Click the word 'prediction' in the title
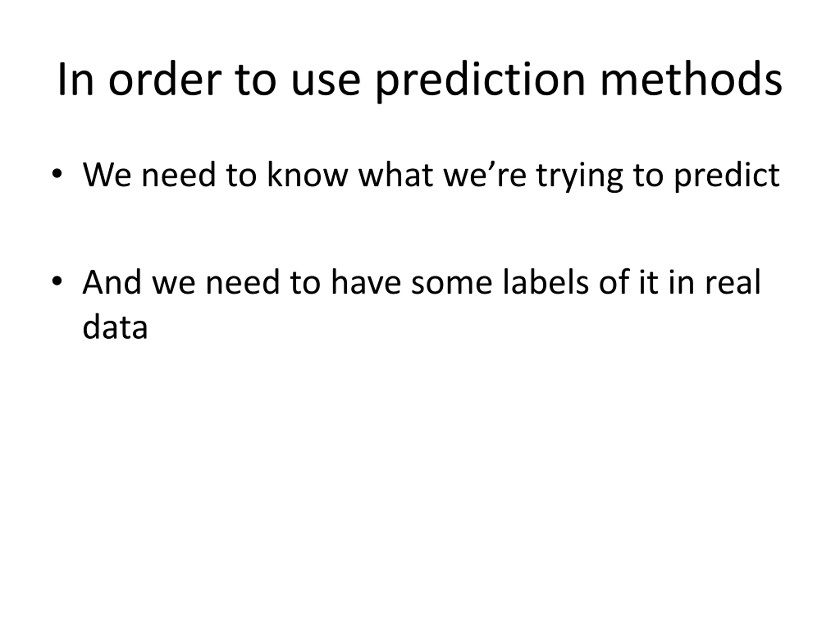This screenshot has width=840, height=630. click(x=480, y=81)
